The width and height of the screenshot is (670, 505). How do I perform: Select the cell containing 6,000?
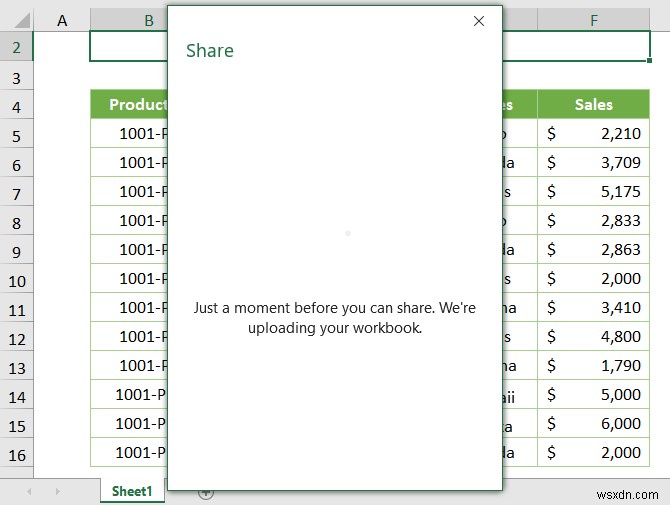coord(594,423)
